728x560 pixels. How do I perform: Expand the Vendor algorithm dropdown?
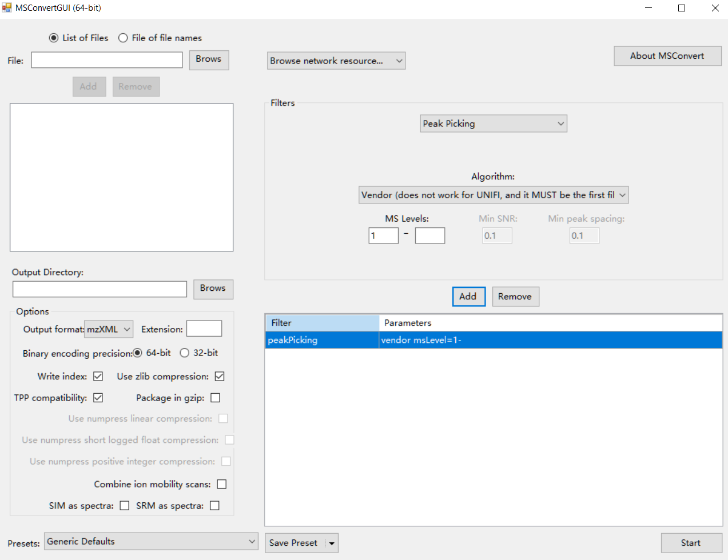click(x=494, y=195)
